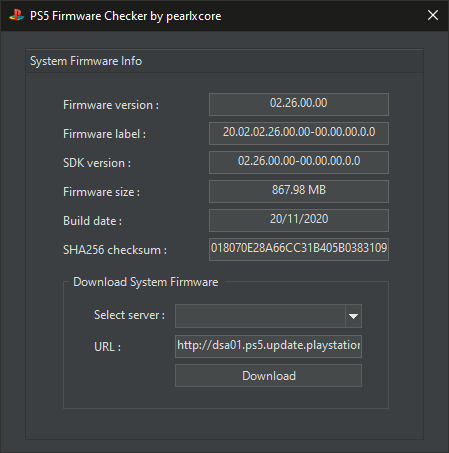The image size is (449, 453).
Task: Click the 'Firmware version :' label
Action: click(x=111, y=105)
